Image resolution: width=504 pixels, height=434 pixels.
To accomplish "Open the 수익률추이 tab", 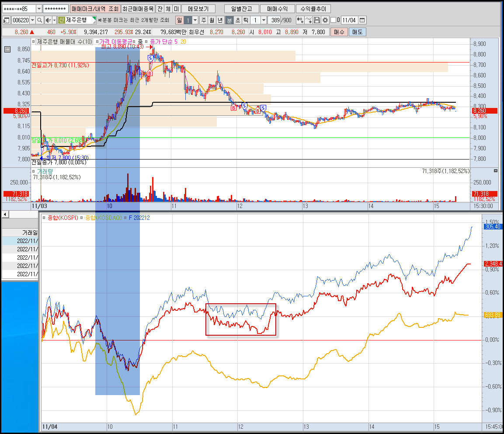I will (x=313, y=9).
